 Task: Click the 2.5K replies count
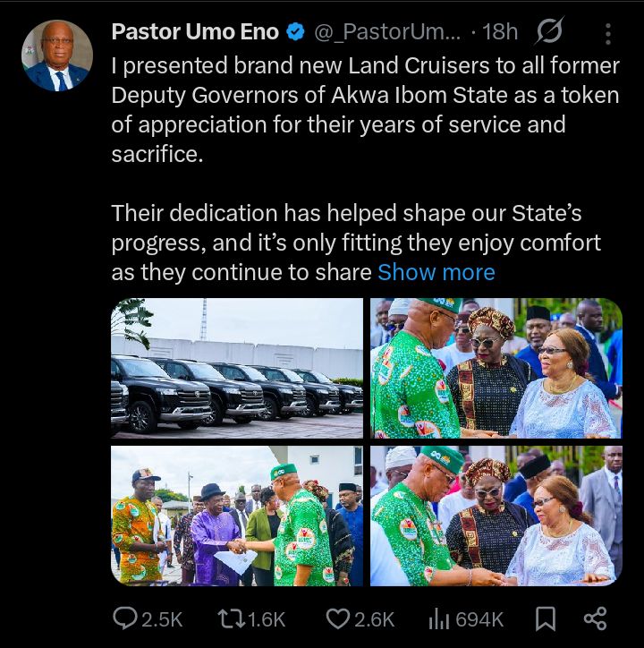(x=162, y=618)
